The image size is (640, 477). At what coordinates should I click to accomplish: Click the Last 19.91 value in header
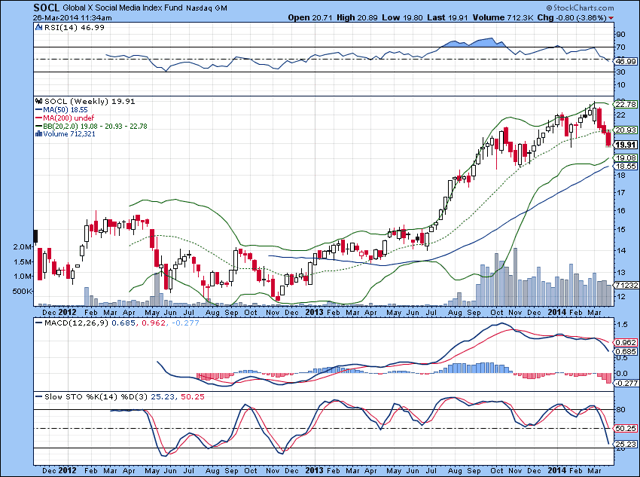tap(448, 18)
